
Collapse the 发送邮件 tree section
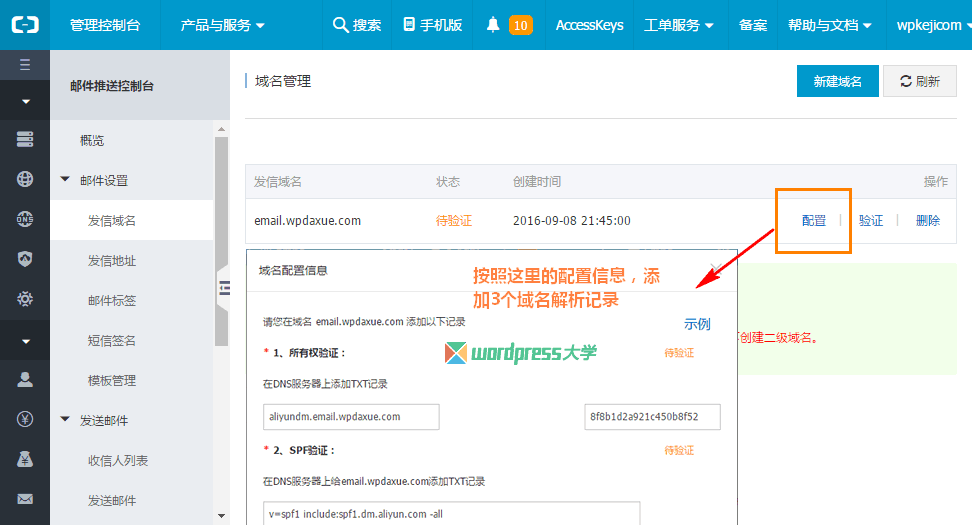pos(66,420)
